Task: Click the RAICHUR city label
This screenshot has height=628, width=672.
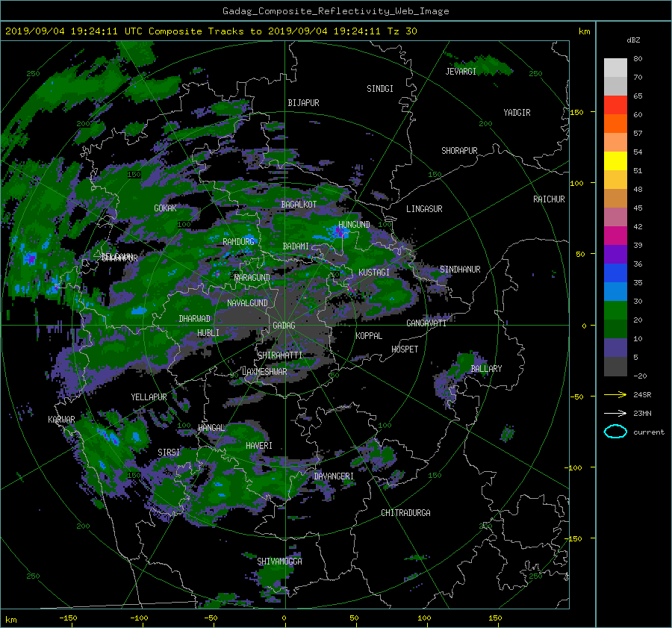Action: click(x=549, y=199)
